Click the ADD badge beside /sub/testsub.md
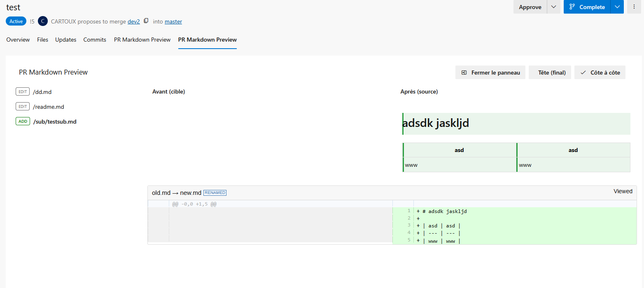 [23, 122]
